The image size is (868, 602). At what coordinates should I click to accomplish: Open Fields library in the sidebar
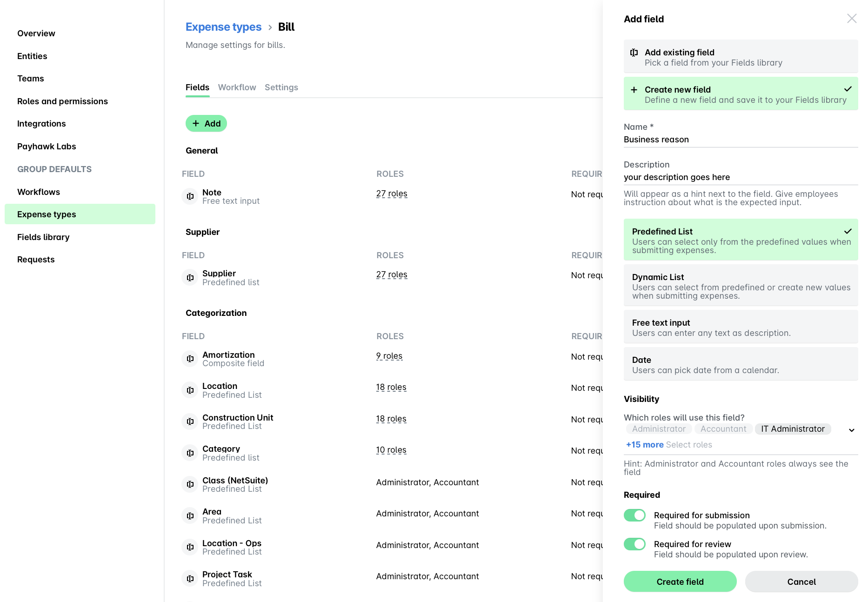click(x=43, y=237)
